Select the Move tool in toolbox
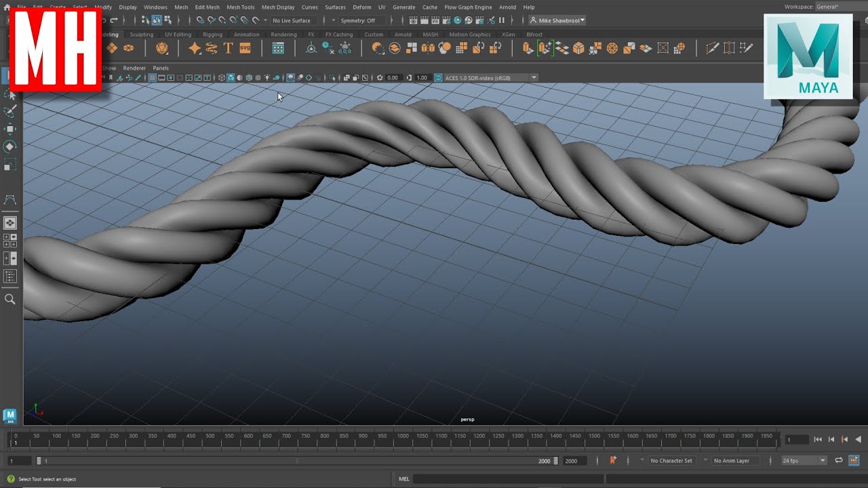 [10, 129]
